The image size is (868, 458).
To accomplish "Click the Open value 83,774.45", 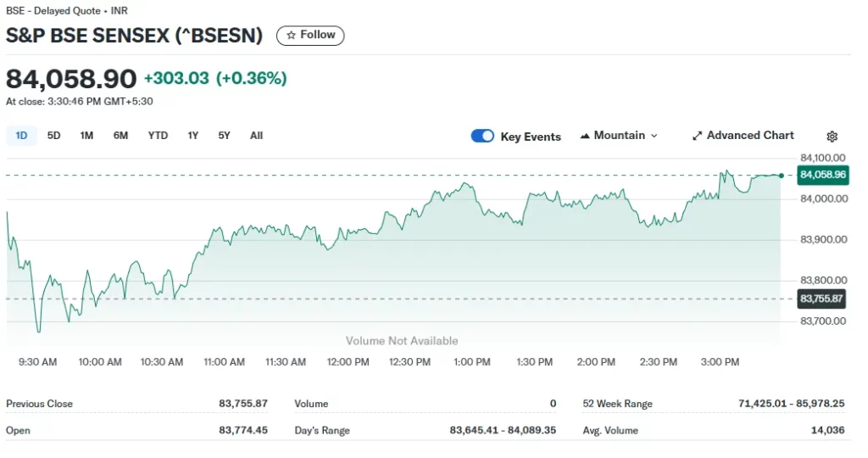I will (x=243, y=430).
